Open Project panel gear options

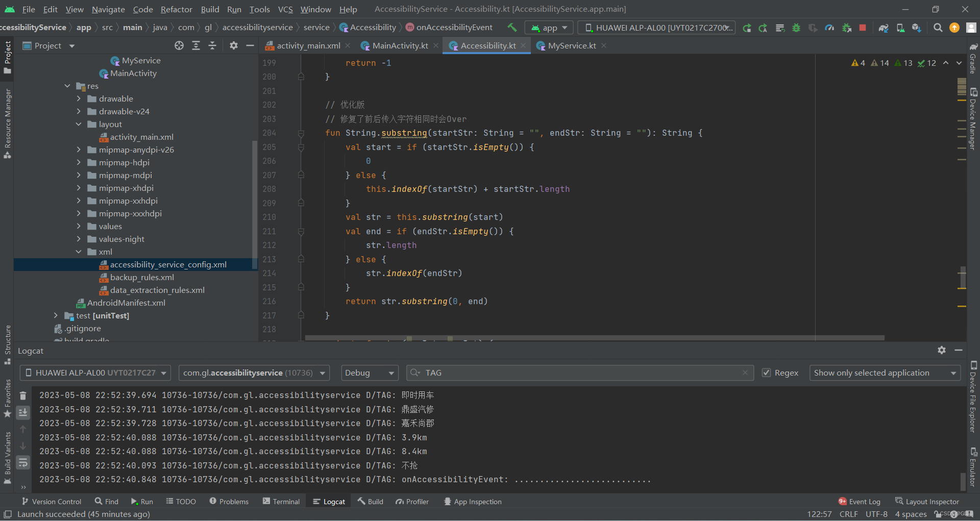coord(234,45)
